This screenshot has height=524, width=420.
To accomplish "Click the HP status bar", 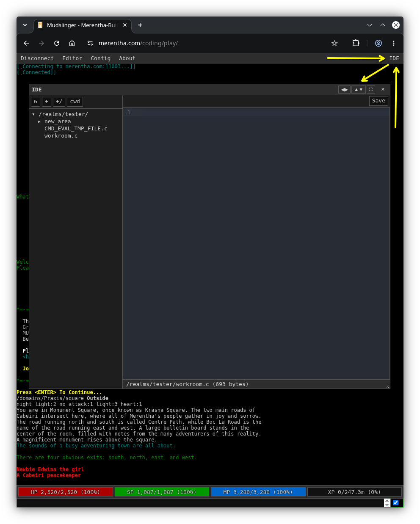I will click(x=65, y=492).
